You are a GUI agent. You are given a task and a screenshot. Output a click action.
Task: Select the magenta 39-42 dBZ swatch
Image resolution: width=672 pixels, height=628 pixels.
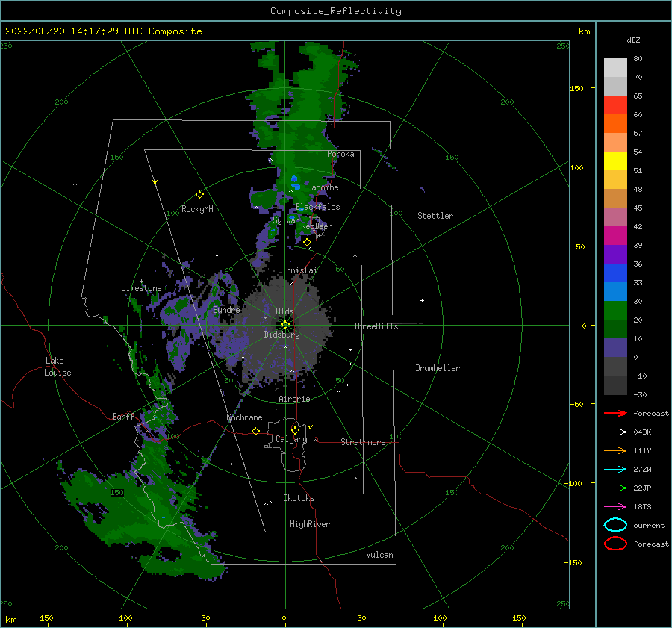coord(615,236)
